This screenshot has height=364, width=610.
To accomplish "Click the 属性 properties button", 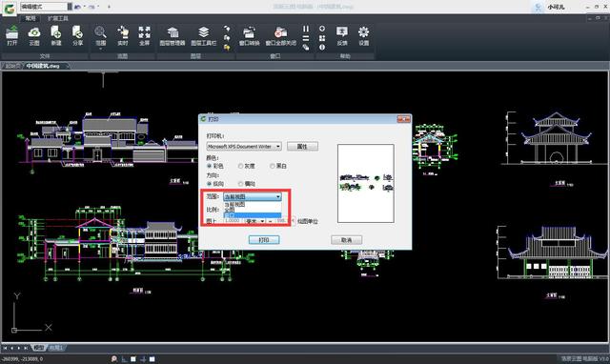I will pyautogui.click(x=302, y=147).
